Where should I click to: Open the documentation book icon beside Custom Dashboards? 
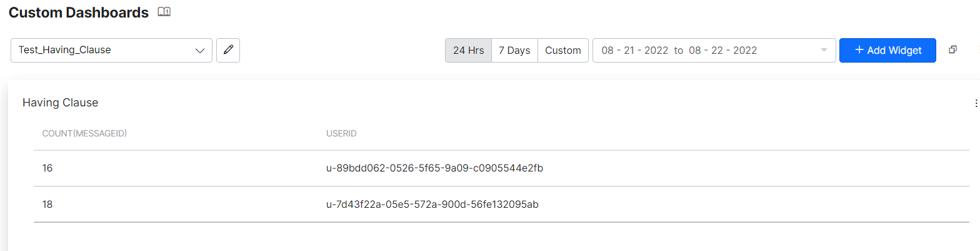coord(164,12)
